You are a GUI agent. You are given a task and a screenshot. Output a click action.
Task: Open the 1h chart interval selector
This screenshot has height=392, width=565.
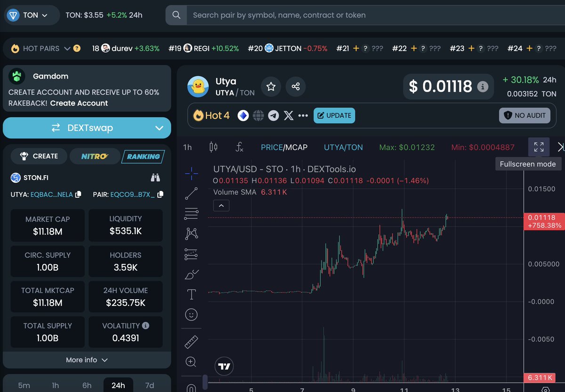(187, 147)
